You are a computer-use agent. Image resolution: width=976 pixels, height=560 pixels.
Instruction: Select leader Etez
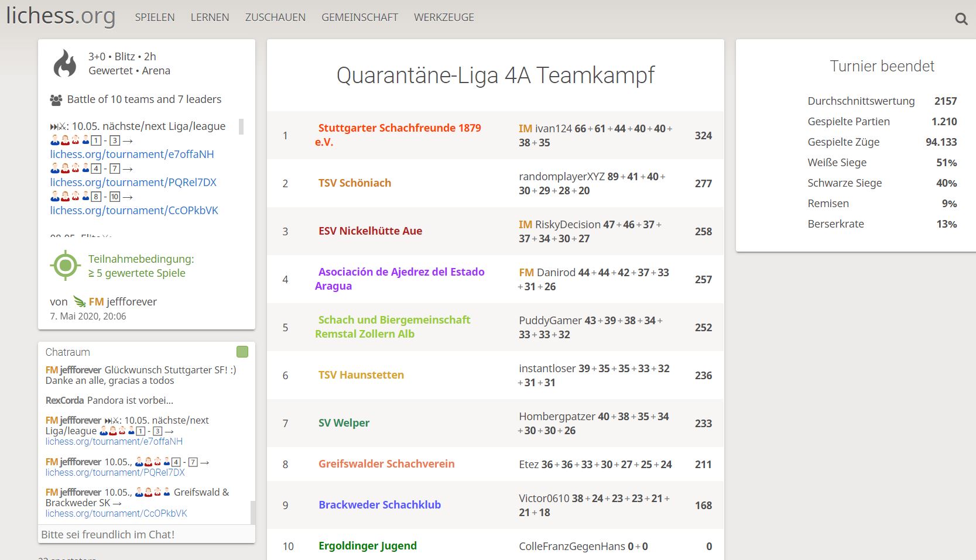tap(529, 465)
